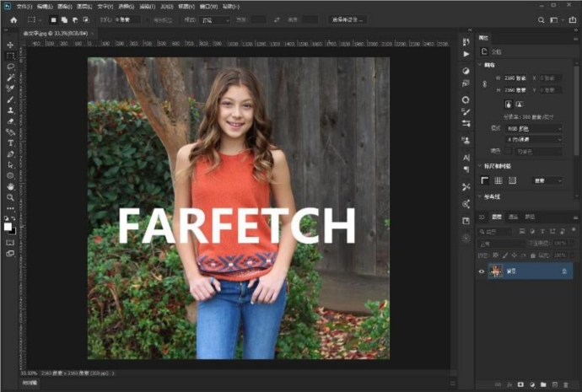Image resolution: width=582 pixels, height=392 pixels.
Task: Open the ruler units dropdown
Action: point(548,180)
